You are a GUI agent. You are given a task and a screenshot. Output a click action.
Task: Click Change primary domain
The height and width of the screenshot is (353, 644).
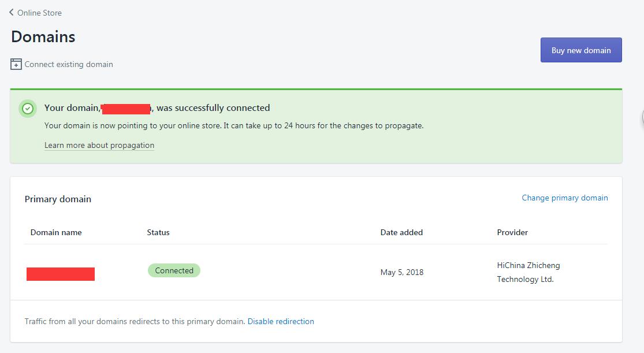pyautogui.click(x=564, y=198)
